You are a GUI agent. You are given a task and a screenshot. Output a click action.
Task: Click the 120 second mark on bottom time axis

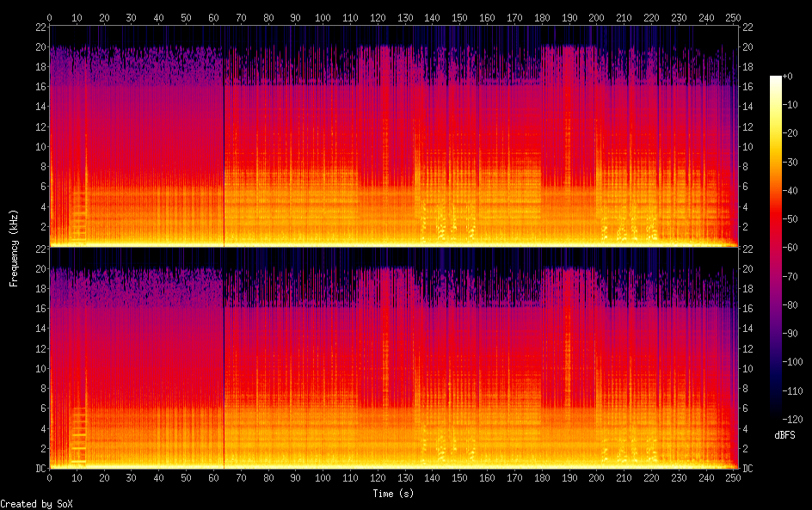377,478
